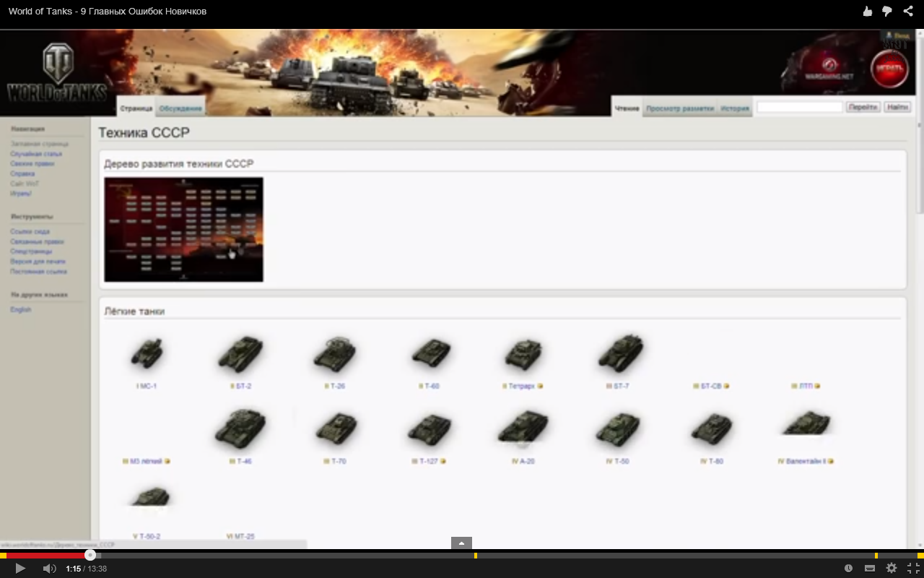Open the Просмотр разметки tab
The height and width of the screenshot is (578, 924).
680,108
